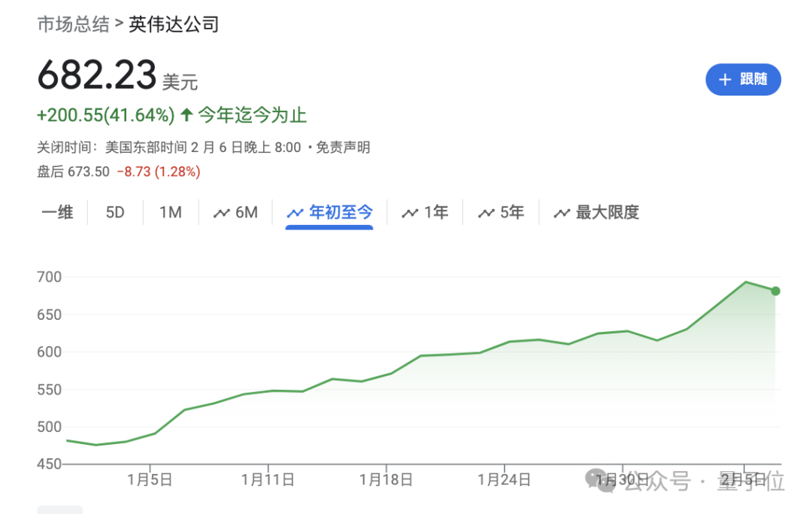This screenshot has width=812, height=514.
Task: Switch to the 5D time range tab
Action: click(x=115, y=212)
